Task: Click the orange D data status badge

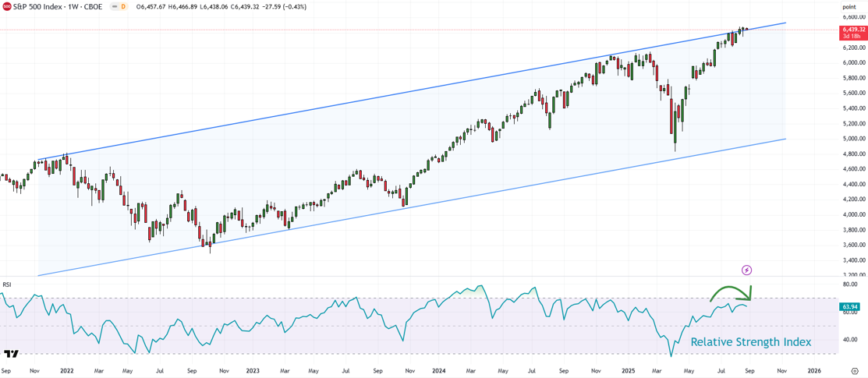Action: click(123, 7)
